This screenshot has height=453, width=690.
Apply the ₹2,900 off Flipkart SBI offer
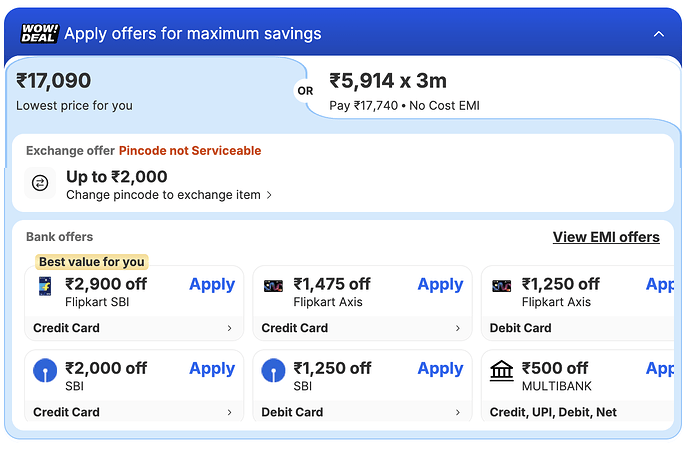click(212, 284)
